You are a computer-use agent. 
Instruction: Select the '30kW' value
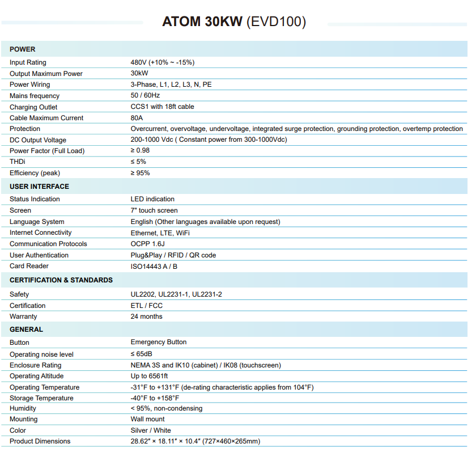click(139, 73)
